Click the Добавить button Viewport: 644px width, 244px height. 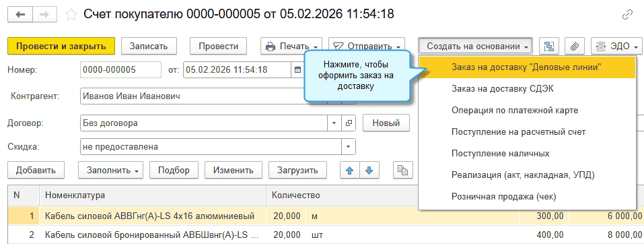36,171
